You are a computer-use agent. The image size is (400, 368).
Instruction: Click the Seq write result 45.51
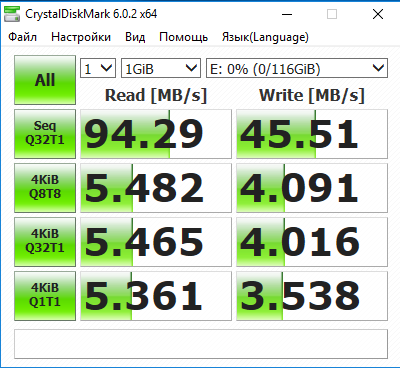point(312,134)
